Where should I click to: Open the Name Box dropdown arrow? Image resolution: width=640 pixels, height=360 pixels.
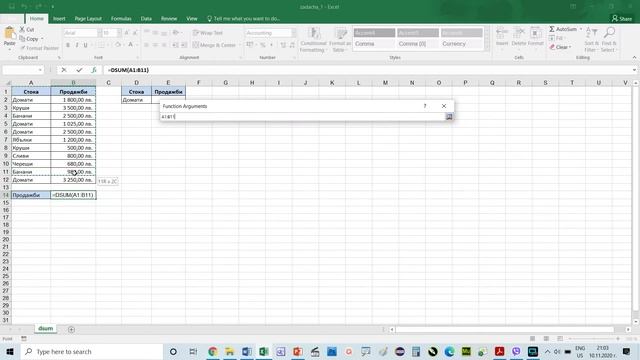(40, 70)
